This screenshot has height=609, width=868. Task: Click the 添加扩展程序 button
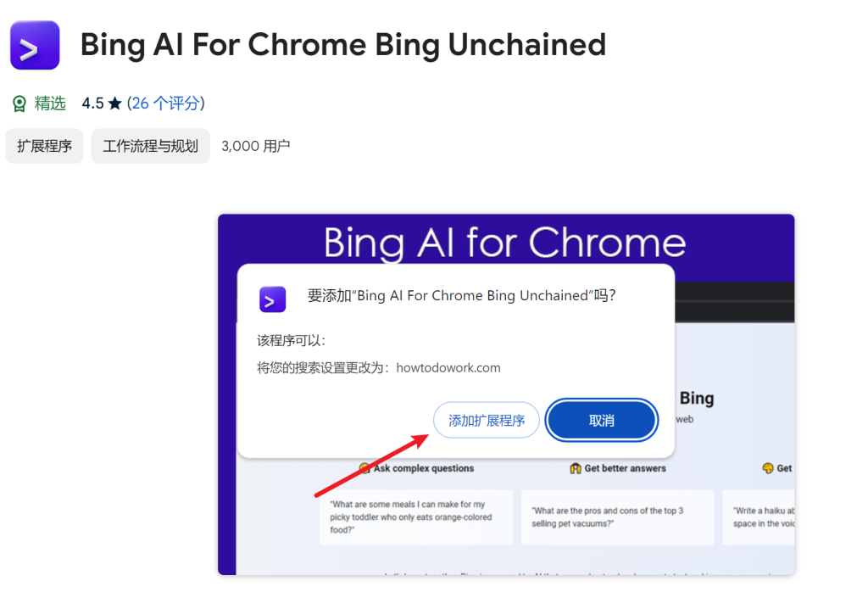[486, 420]
